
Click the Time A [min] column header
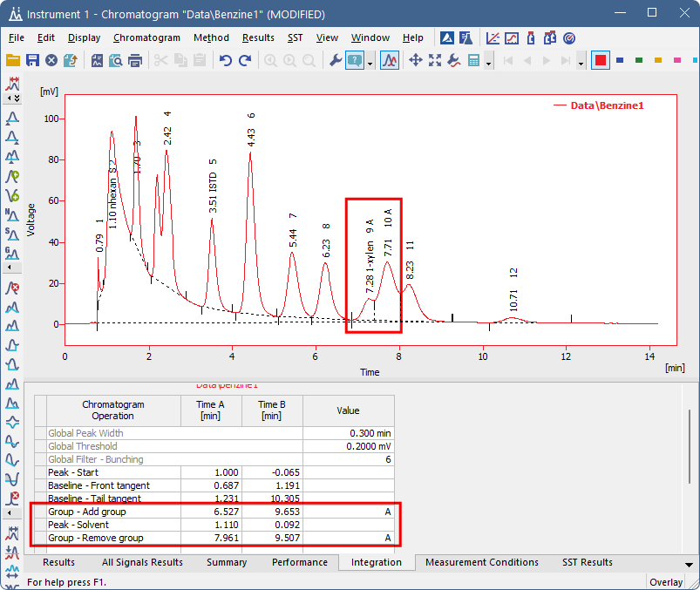pos(211,410)
